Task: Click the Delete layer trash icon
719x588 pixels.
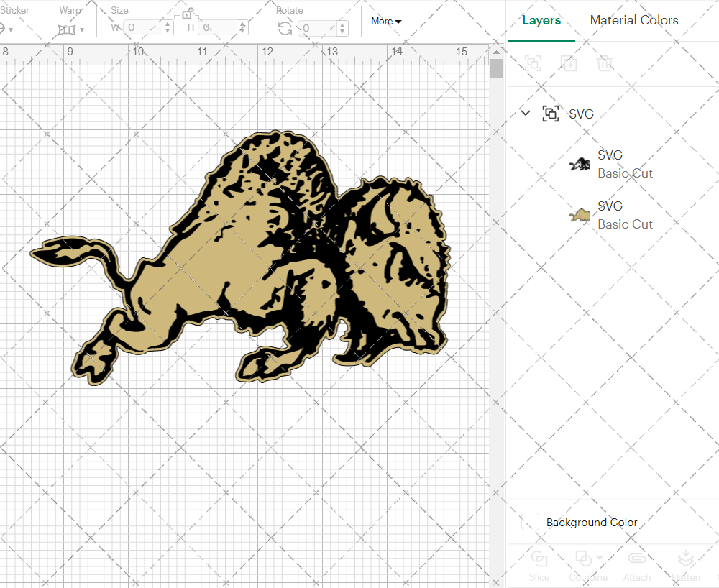Action: pyautogui.click(x=605, y=63)
